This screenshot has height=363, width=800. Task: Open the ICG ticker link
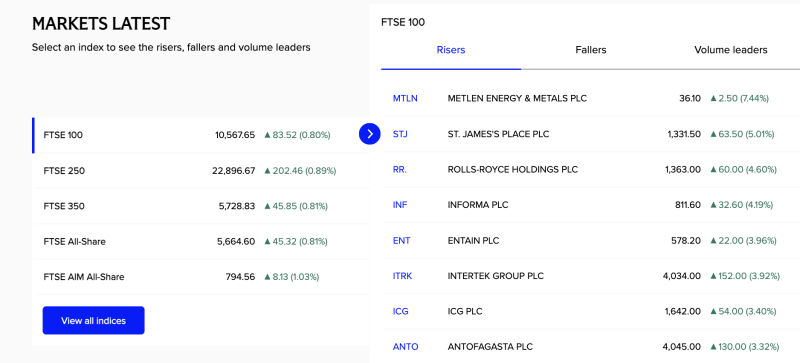(x=401, y=311)
